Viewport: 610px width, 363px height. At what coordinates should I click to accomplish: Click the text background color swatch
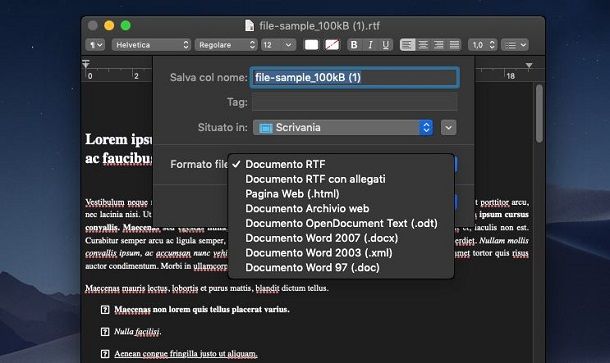pyautogui.click(x=332, y=45)
